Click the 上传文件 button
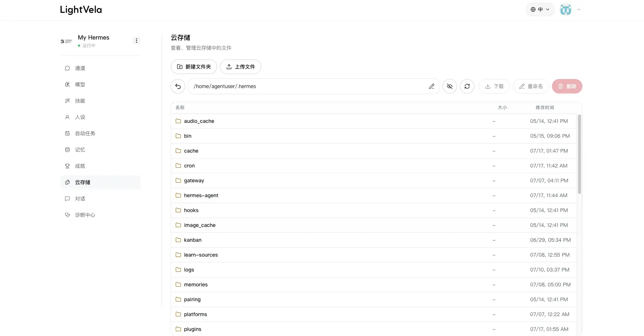The image size is (644, 336). coord(241,67)
